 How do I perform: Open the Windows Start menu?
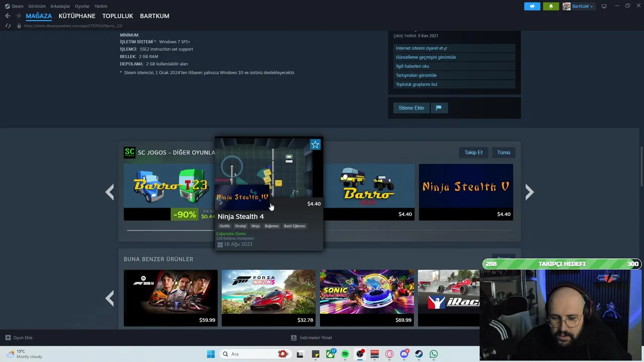click(x=211, y=354)
